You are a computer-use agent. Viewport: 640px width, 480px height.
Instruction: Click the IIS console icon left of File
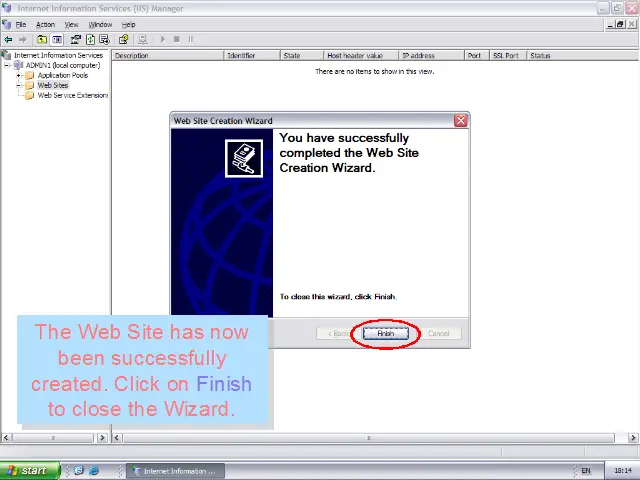point(7,24)
